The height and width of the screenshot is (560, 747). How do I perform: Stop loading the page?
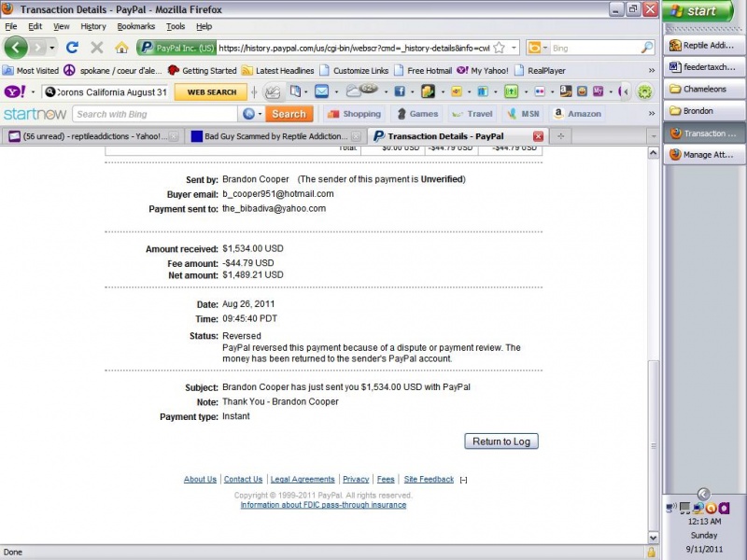click(97, 48)
